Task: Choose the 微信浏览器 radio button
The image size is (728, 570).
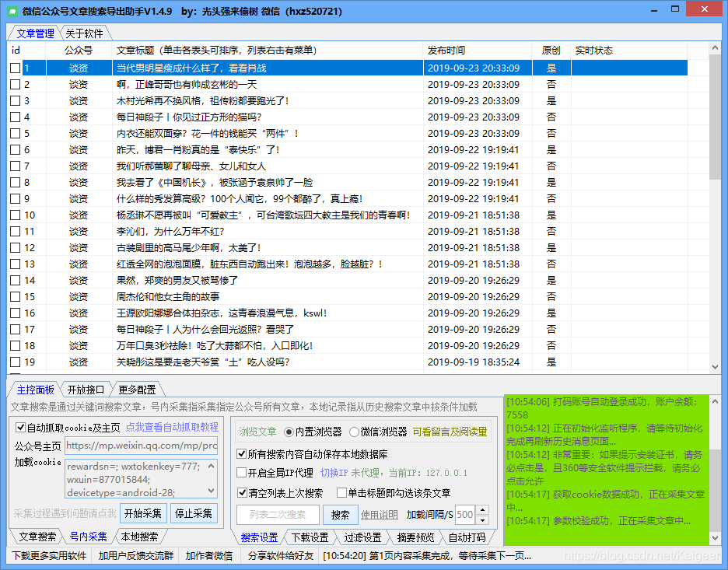Action: click(354, 432)
